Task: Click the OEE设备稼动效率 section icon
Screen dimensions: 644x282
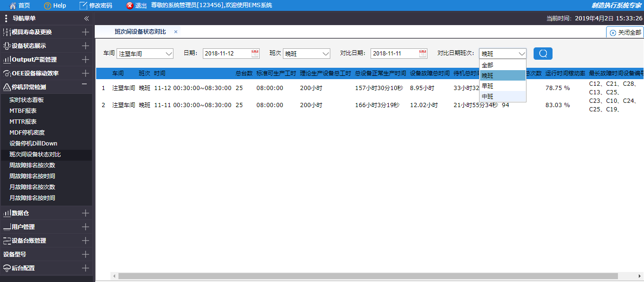Action: [x=7, y=73]
